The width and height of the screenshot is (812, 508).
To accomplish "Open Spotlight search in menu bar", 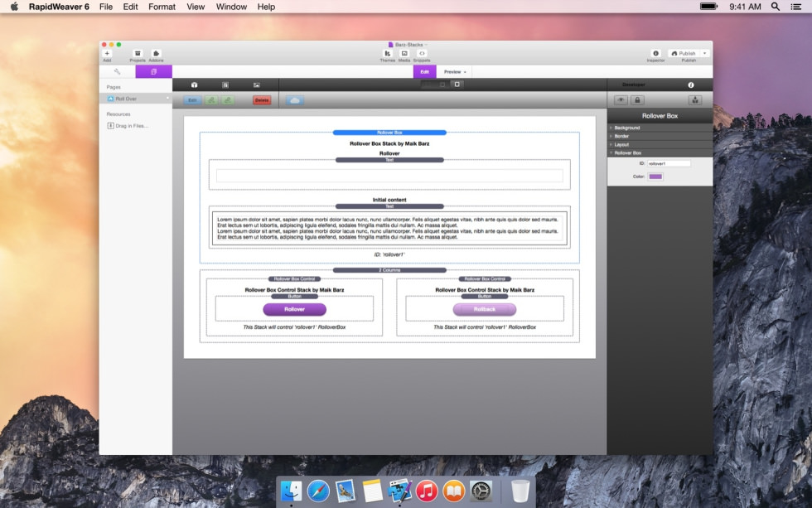I will point(776,7).
